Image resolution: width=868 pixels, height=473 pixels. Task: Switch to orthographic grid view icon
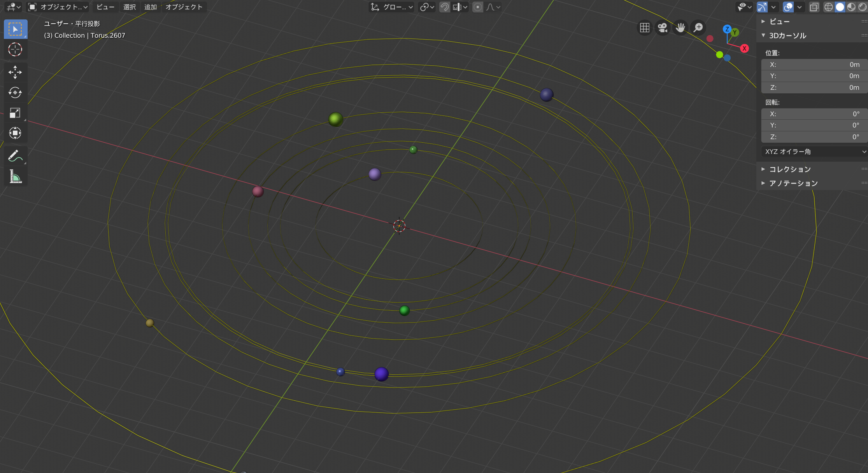tap(645, 28)
